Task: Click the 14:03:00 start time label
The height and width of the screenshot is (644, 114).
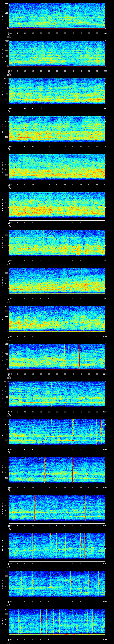Action: pyautogui.click(x=9, y=109)
